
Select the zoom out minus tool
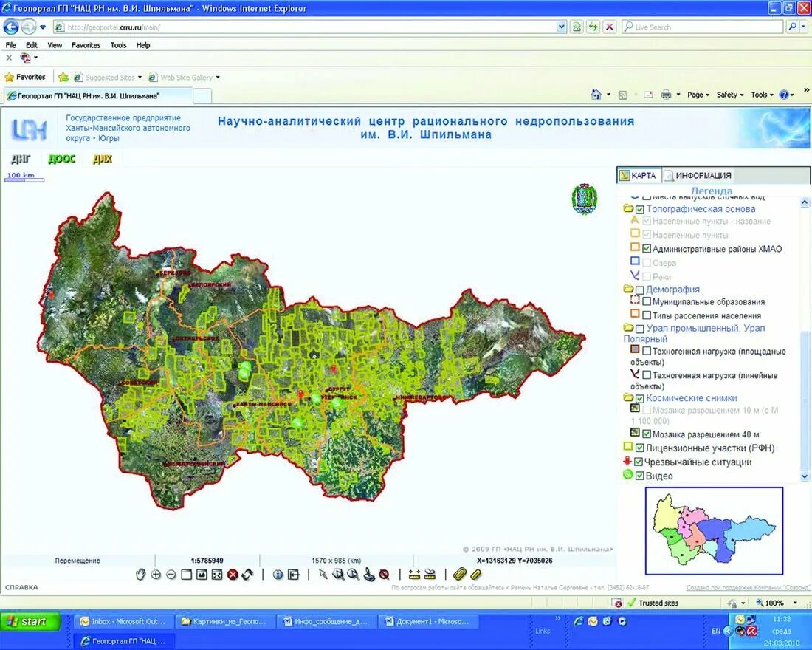point(171,575)
